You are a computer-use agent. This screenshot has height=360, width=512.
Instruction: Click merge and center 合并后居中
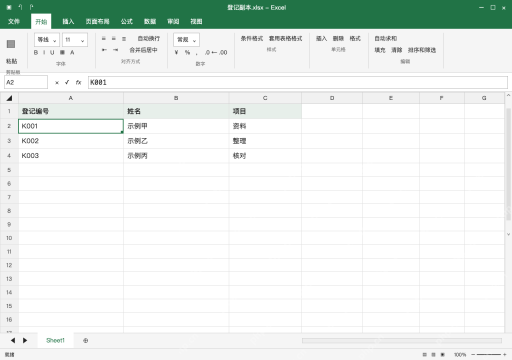143,50
